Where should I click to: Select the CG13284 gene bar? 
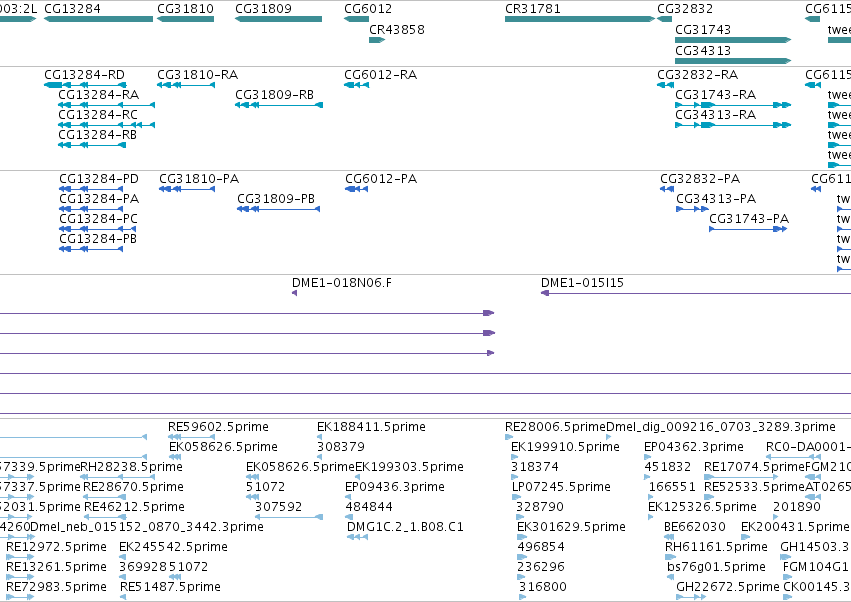[98, 19]
